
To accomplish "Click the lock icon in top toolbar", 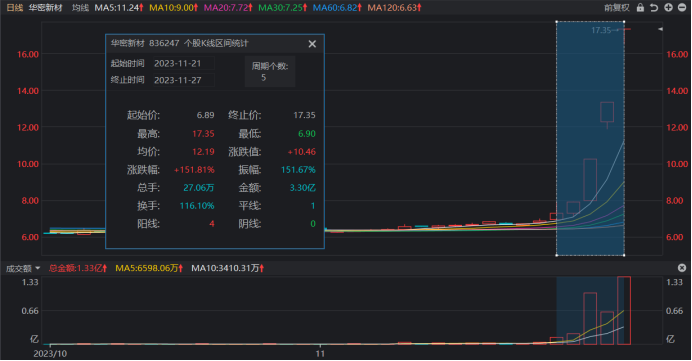I will click(x=640, y=8).
